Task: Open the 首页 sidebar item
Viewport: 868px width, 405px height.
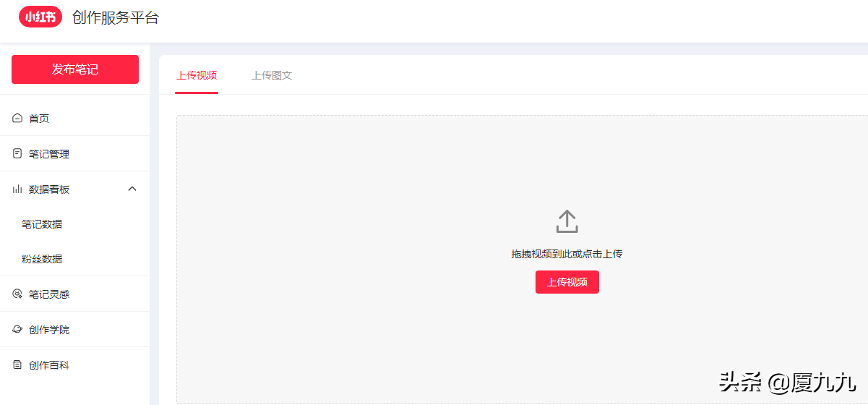Action: pyautogui.click(x=75, y=119)
